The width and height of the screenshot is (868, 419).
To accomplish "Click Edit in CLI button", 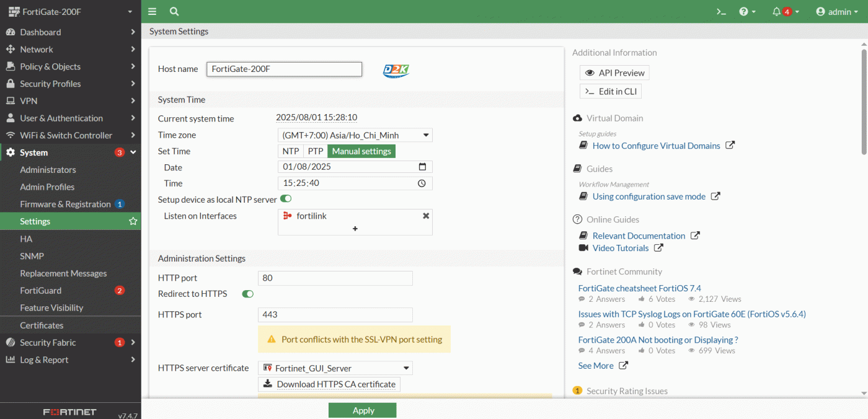I will (611, 91).
